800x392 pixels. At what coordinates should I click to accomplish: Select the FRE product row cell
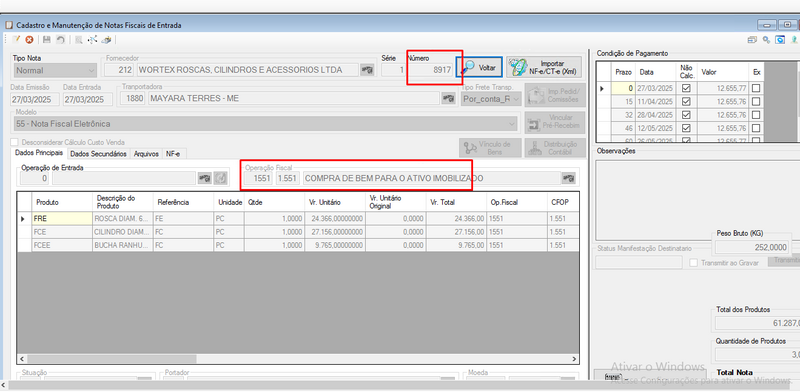pyautogui.click(x=62, y=218)
